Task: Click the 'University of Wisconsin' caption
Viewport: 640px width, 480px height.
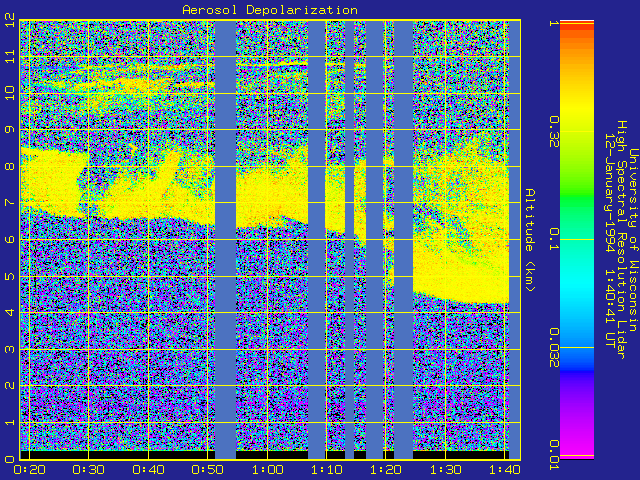Action: point(633,240)
